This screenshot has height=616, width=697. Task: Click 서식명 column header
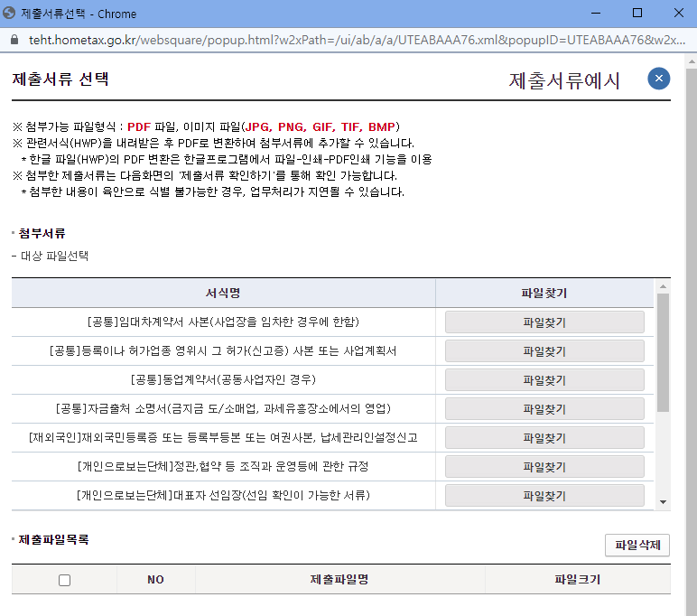223,294
